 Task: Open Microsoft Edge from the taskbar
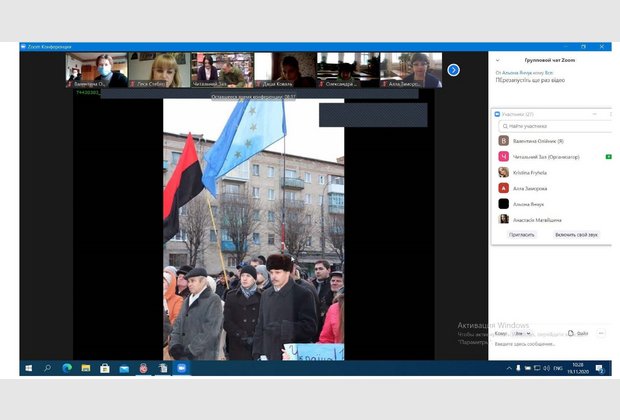coord(67,368)
